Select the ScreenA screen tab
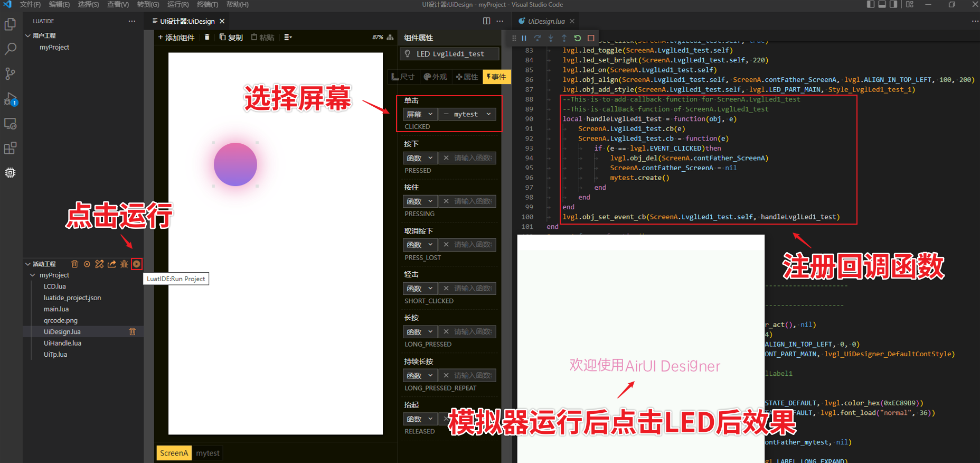Screen dimensions: 980x463 (x=174, y=453)
